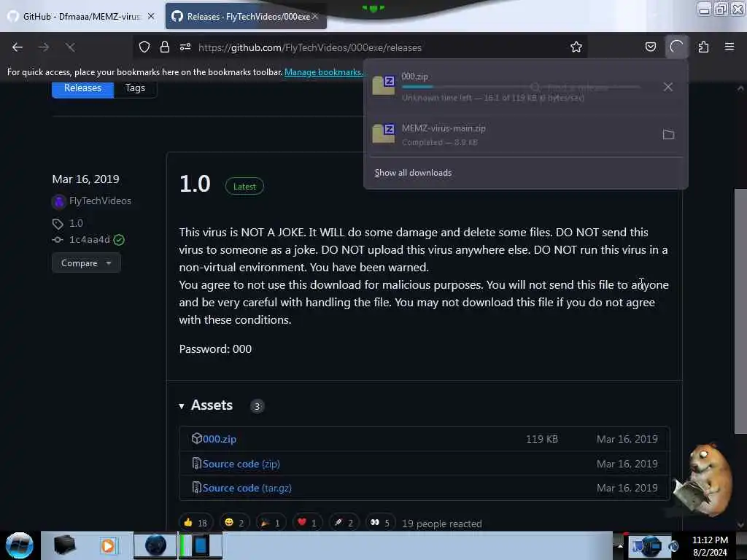Open the Downloads toolbar button

[x=677, y=47]
